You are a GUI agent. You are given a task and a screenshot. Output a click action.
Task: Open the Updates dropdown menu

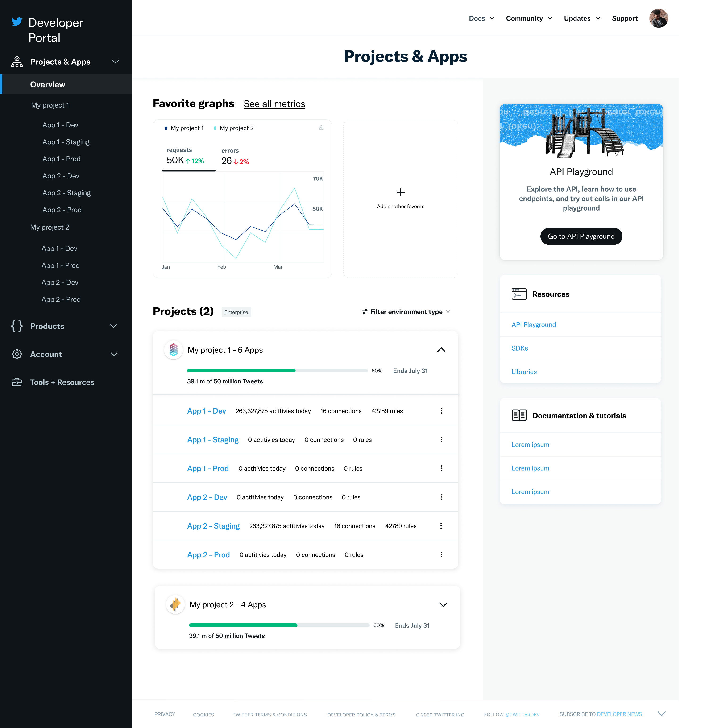click(x=582, y=18)
